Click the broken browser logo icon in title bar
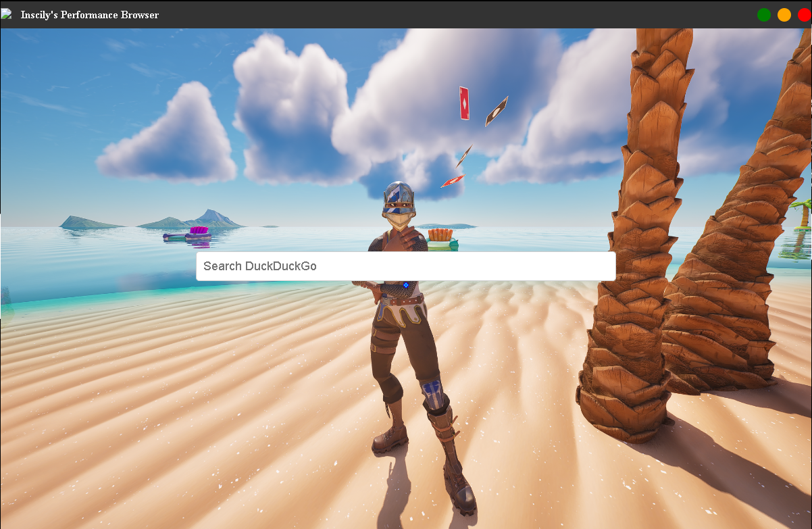Viewport: 812px width, 529px height. (x=7, y=14)
